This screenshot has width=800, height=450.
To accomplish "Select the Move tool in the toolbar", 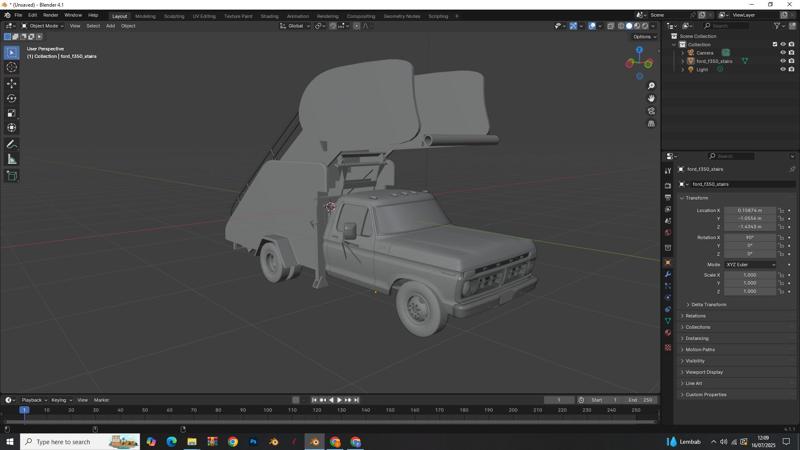I will 11,83.
